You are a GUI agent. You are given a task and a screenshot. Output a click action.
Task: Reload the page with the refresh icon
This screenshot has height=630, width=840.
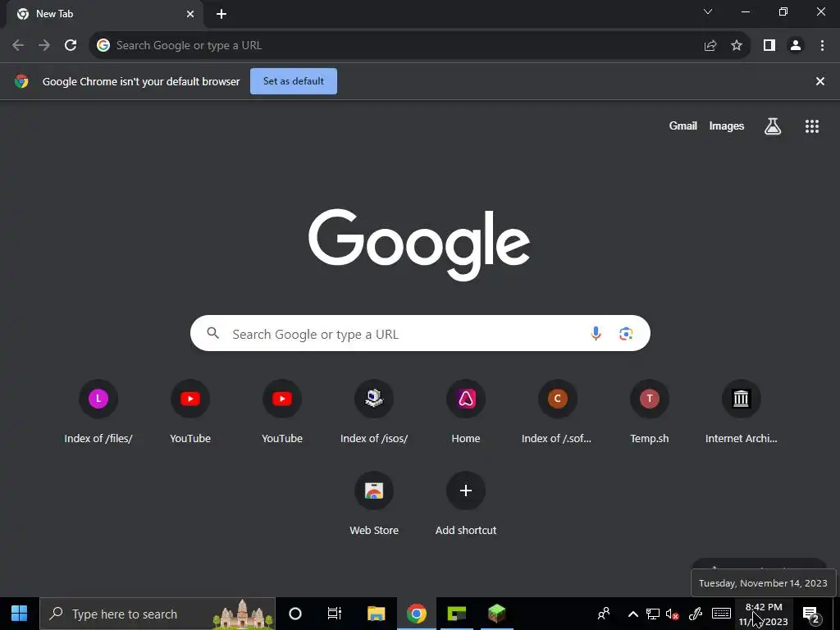[71, 46]
